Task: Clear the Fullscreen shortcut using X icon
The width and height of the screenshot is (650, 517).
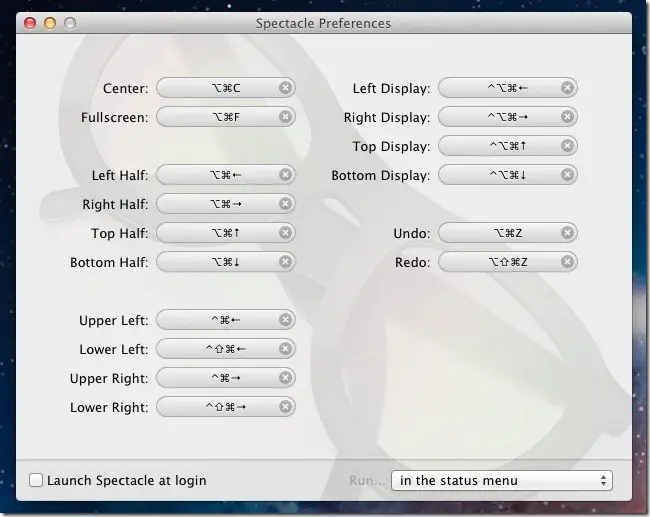Action: pos(285,117)
